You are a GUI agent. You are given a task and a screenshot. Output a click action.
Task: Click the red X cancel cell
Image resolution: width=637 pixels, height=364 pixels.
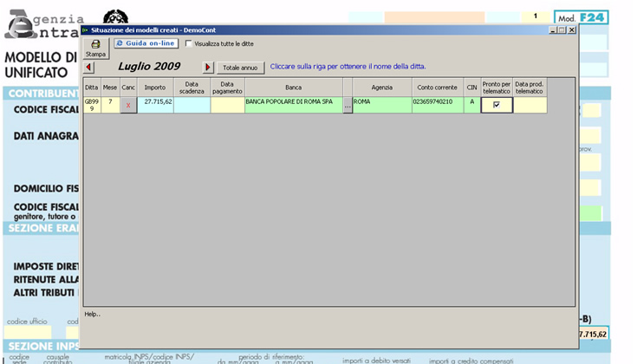coord(128,105)
